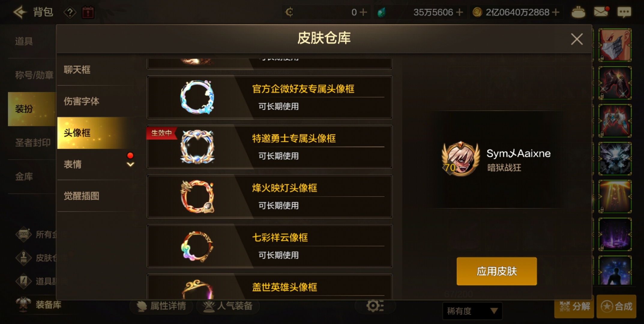Open the red calendar icon
Viewport: 644px width, 324px height.
88,12
